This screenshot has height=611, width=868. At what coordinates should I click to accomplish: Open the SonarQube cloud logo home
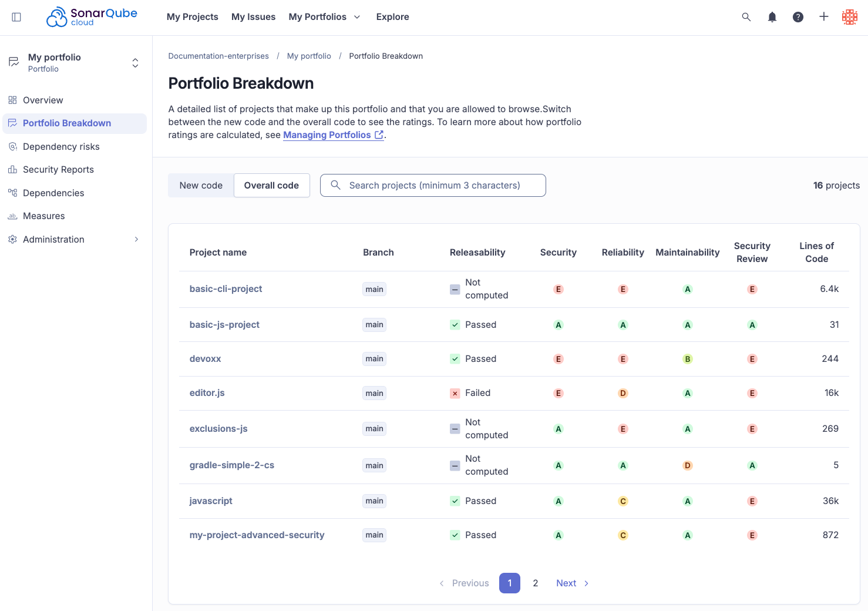92,17
